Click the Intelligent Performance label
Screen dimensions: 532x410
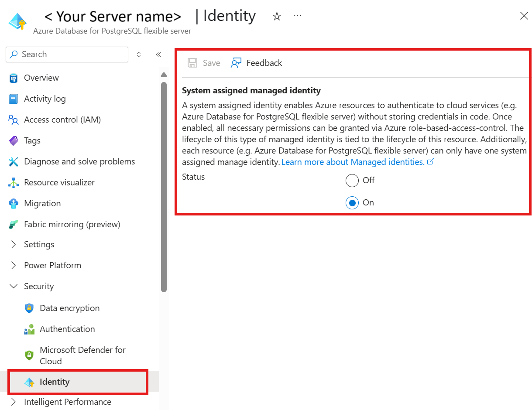point(68,402)
